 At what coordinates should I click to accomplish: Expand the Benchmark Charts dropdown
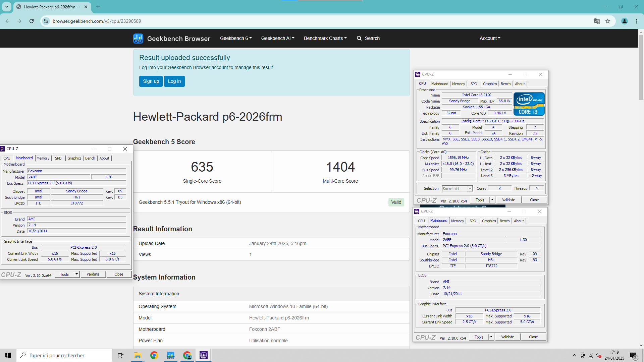pyautogui.click(x=325, y=38)
